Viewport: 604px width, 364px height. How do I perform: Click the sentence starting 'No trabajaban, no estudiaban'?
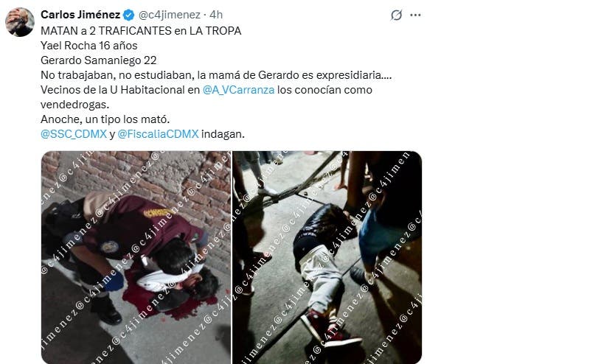(x=216, y=75)
